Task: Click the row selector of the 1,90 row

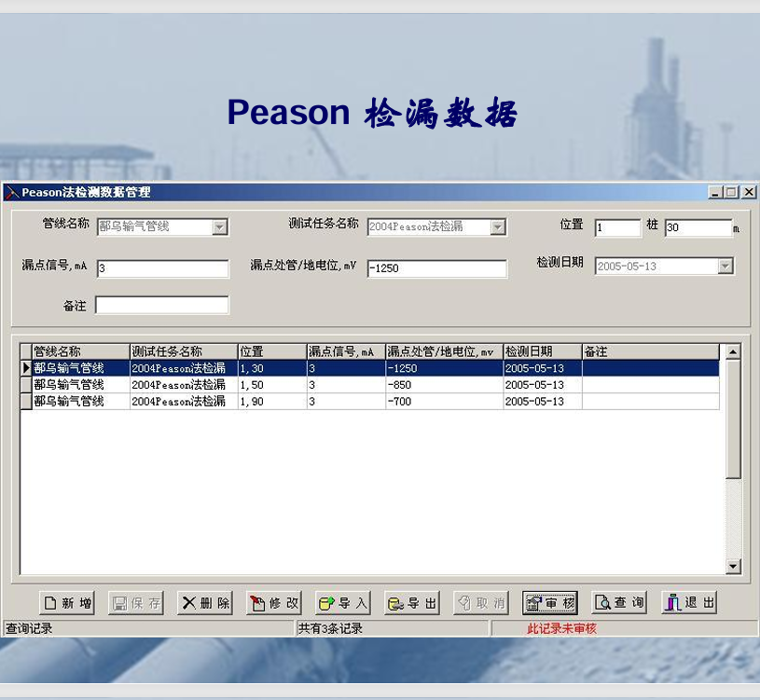Action: (26, 401)
